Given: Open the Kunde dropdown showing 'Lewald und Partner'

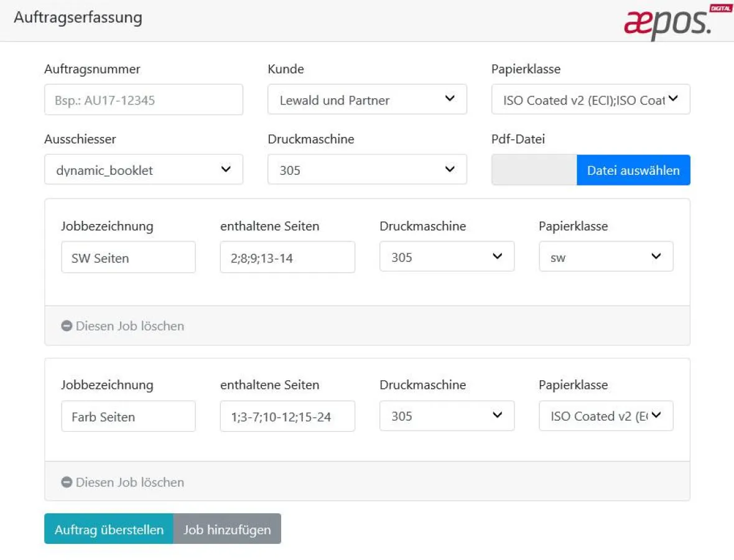Looking at the screenshot, I should [x=367, y=99].
